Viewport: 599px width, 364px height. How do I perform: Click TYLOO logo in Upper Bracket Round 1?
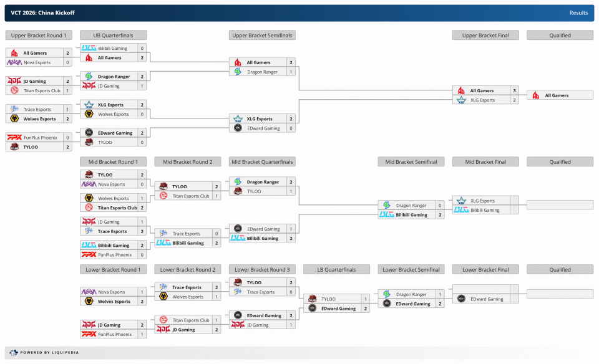tap(14, 147)
